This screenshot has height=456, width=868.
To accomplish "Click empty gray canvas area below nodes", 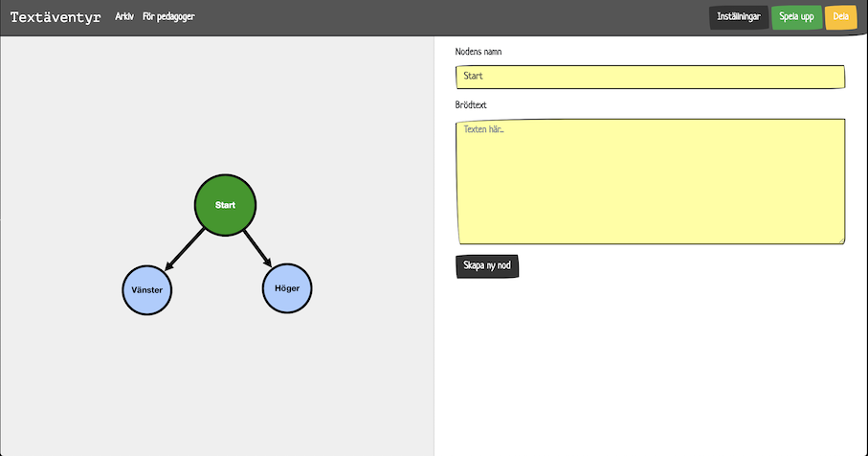I will (x=217, y=388).
